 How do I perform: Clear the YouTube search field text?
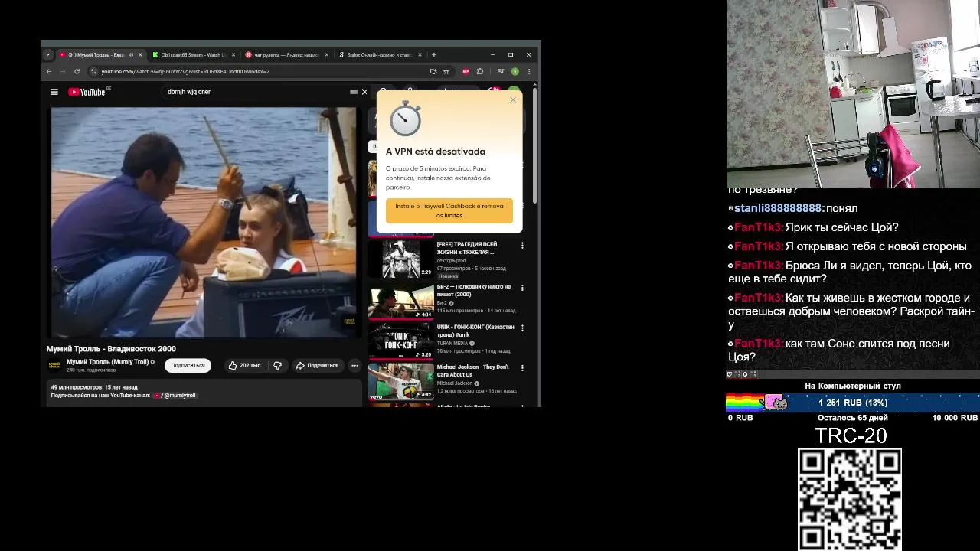click(x=364, y=92)
